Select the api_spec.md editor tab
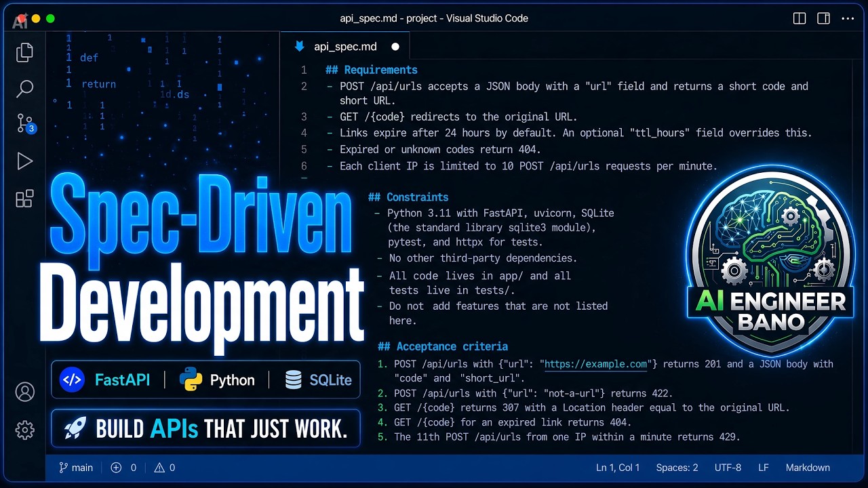The image size is (868, 488). point(345,47)
